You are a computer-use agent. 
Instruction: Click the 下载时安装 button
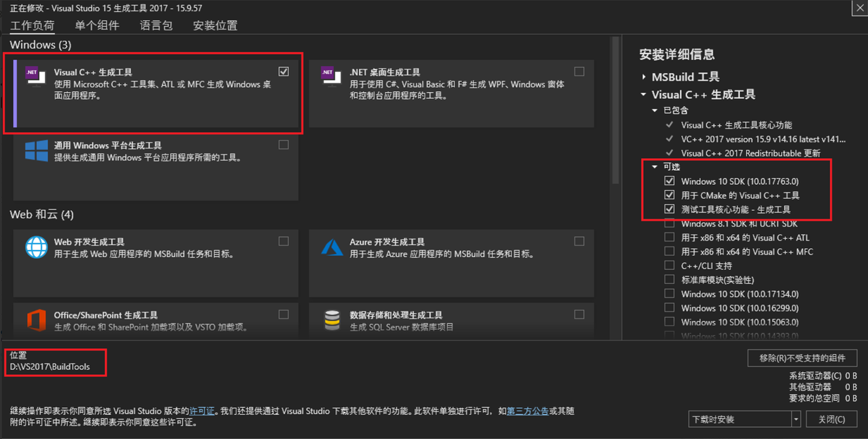[740, 419]
